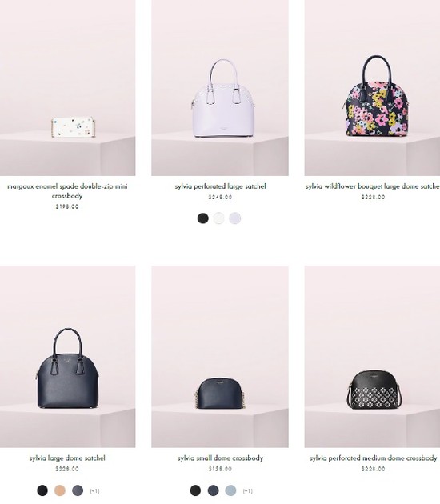Open sylvia wildflower bouquet large dome satchel title

373,186
